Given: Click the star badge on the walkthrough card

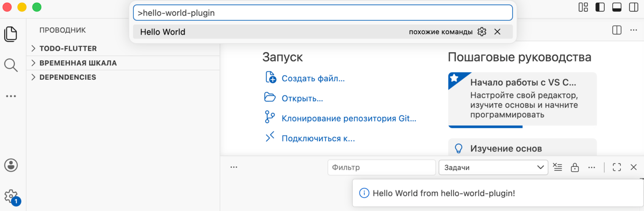Looking at the screenshot, I should [x=454, y=78].
